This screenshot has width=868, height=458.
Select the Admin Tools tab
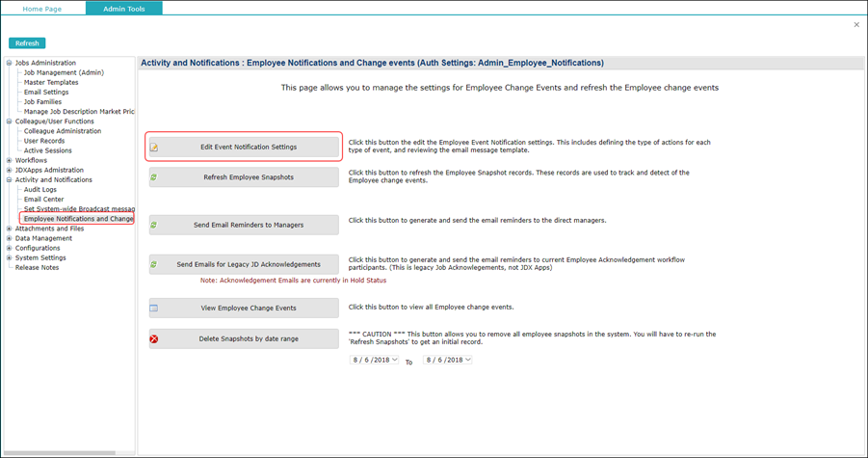[x=123, y=9]
